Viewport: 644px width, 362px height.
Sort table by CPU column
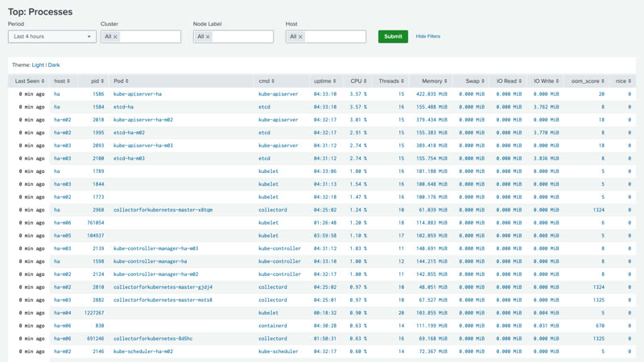point(358,81)
